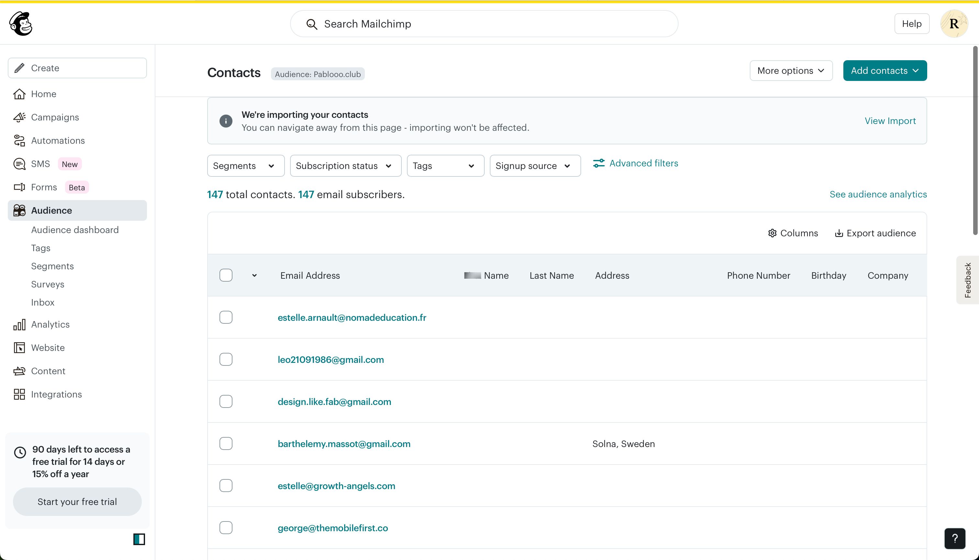The width and height of the screenshot is (979, 560).
Task: Click Start your free trial button
Action: pos(77,501)
